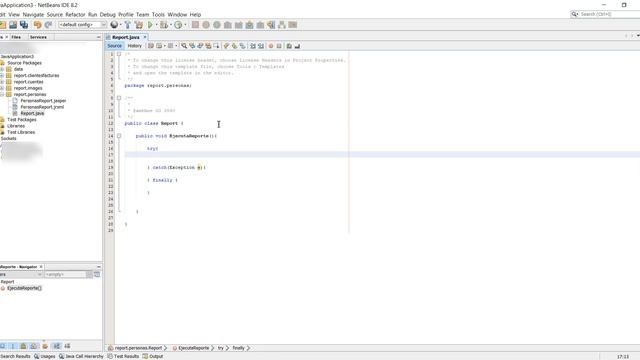Expand the report.cuentas package node

tap(2, 82)
